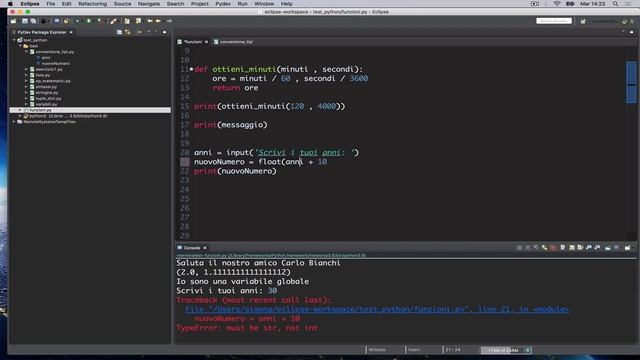Open the Source menu
This screenshot has width=640, height=360.
(122, 4)
